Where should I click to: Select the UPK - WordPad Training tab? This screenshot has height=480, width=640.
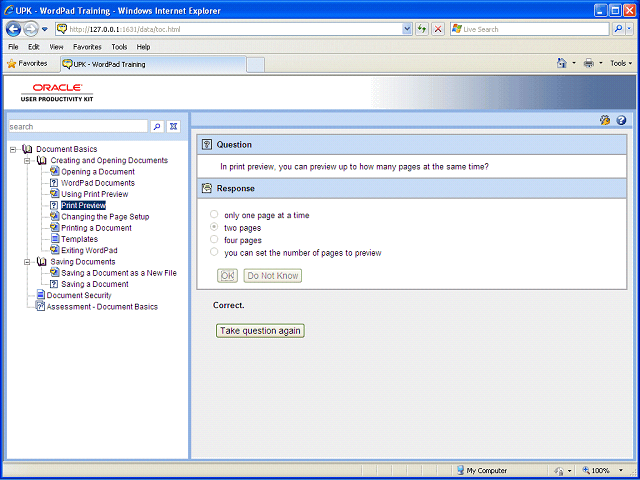click(153, 64)
